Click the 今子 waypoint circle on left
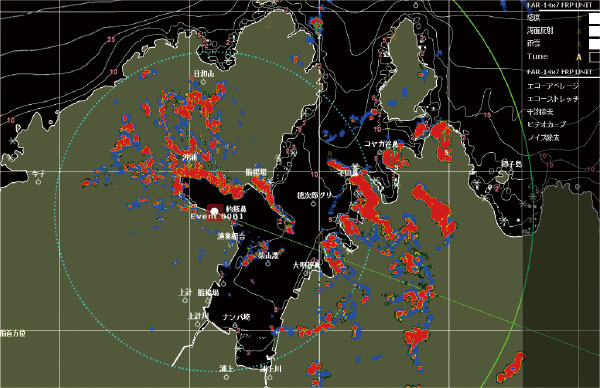 (38, 182)
